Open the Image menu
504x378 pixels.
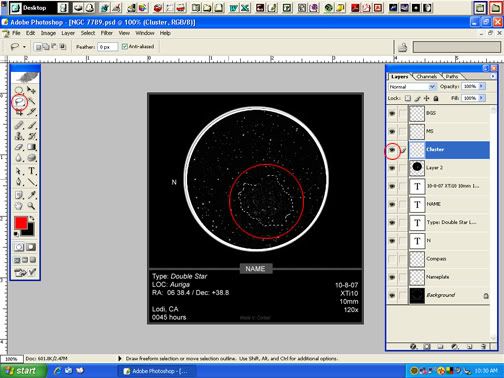[48, 33]
